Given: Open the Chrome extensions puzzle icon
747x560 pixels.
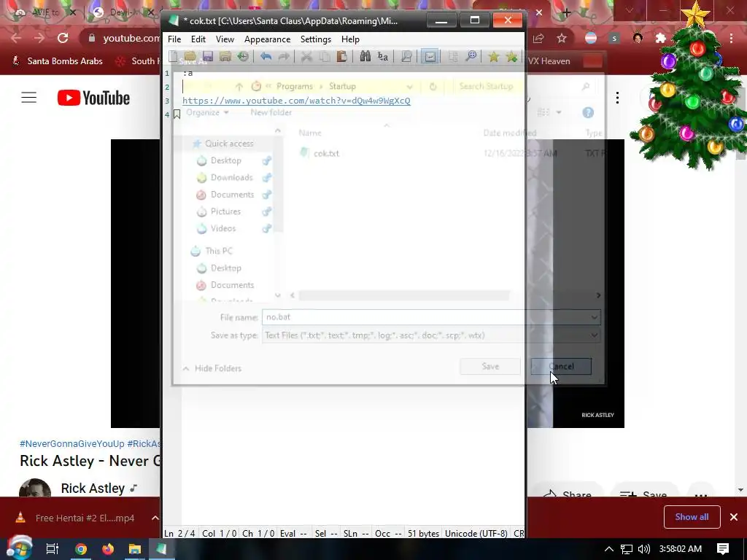Looking at the screenshot, I should (660, 38).
